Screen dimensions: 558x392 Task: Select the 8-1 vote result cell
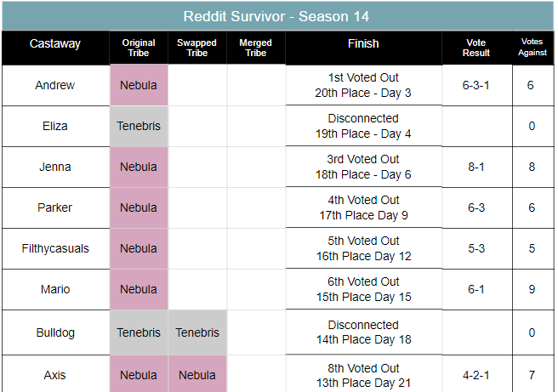(476, 167)
